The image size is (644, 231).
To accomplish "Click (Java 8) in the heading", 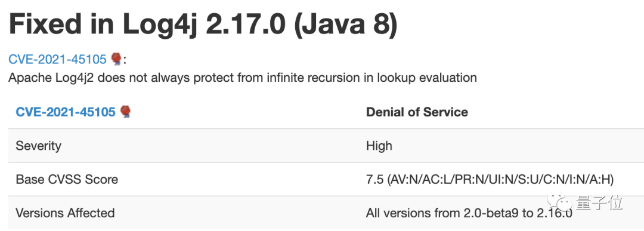I will (x=344, y=24).
